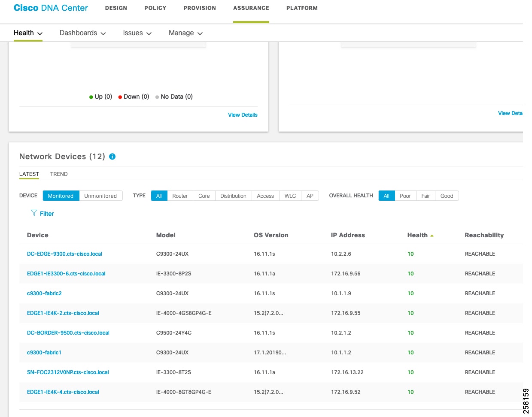Screen dimensions: 532x417
Task: Open the Assurance top menu
Action: (251, 8)
